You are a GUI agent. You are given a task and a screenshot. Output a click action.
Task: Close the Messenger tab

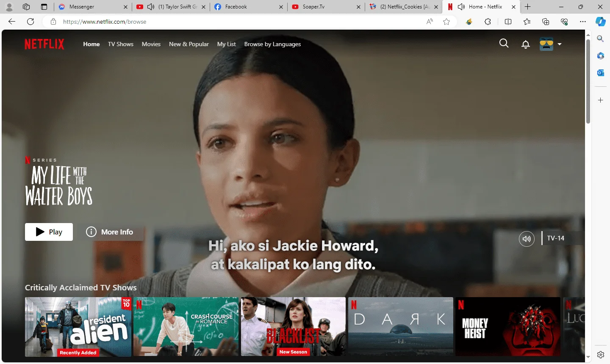coord(125,7)
